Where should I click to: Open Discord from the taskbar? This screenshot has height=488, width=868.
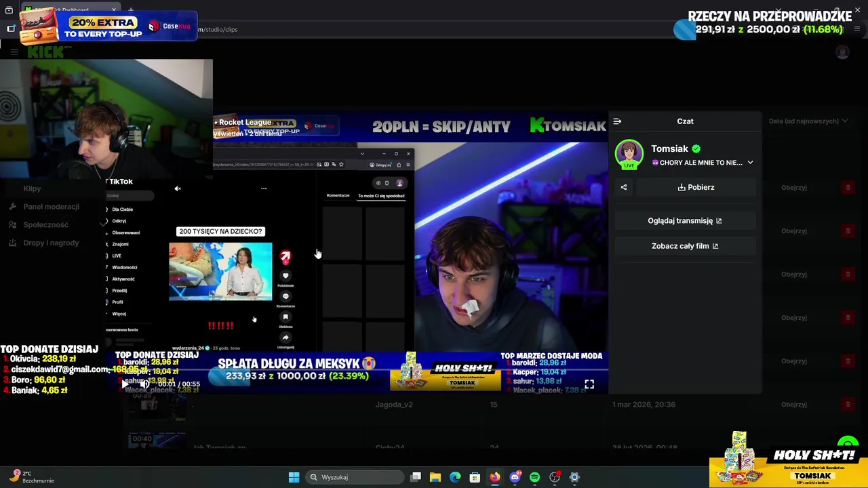pos(515,477)
